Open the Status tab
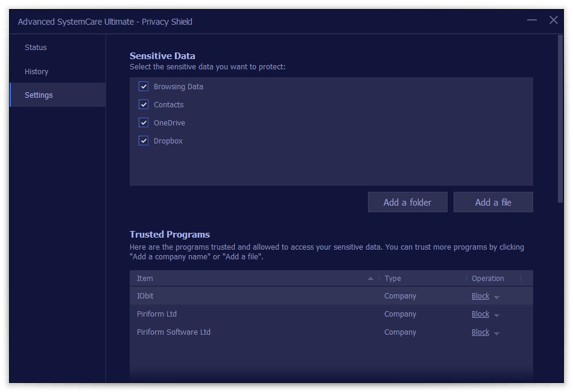Screen dimensions: 573x392 point(36,48)
